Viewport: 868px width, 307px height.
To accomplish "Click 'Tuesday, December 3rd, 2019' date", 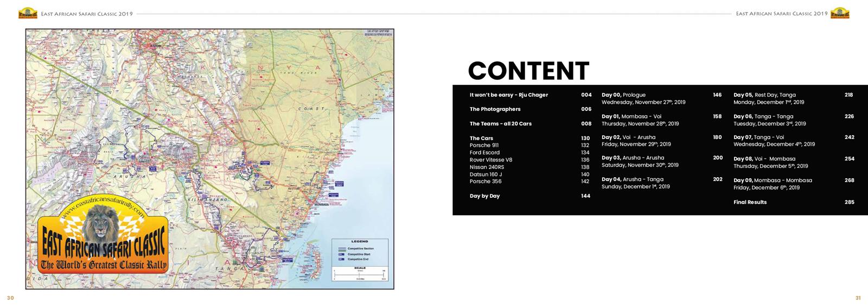I will [x=770, y=124].
